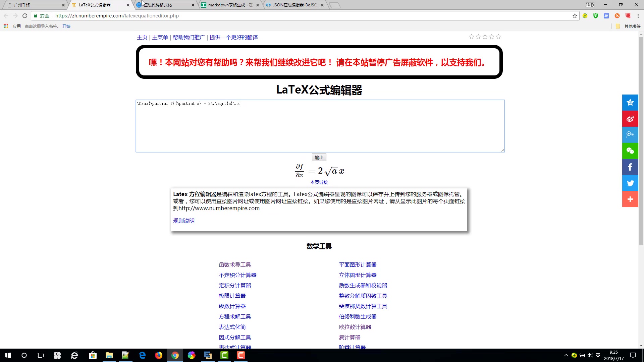The width and height of the screenshot is (644, 362).
Task: Bookmark page with star in address bar
Action: pyautogui.click(x=575, y=16)
